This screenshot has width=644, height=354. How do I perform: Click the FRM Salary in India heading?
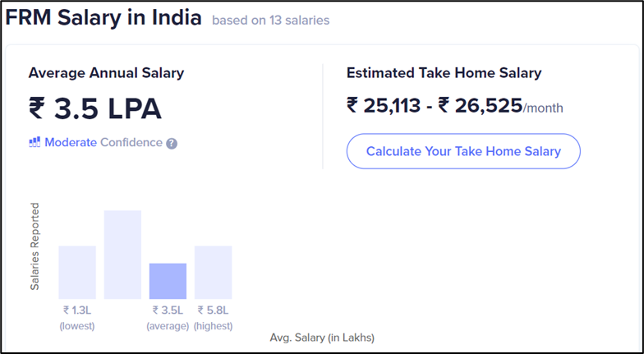coord(103,18)
